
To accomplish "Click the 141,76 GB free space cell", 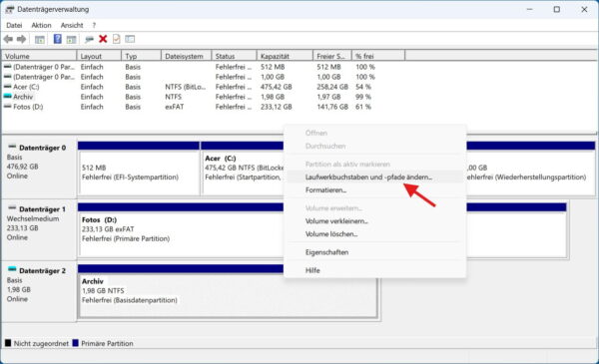I will pos(332,107).
